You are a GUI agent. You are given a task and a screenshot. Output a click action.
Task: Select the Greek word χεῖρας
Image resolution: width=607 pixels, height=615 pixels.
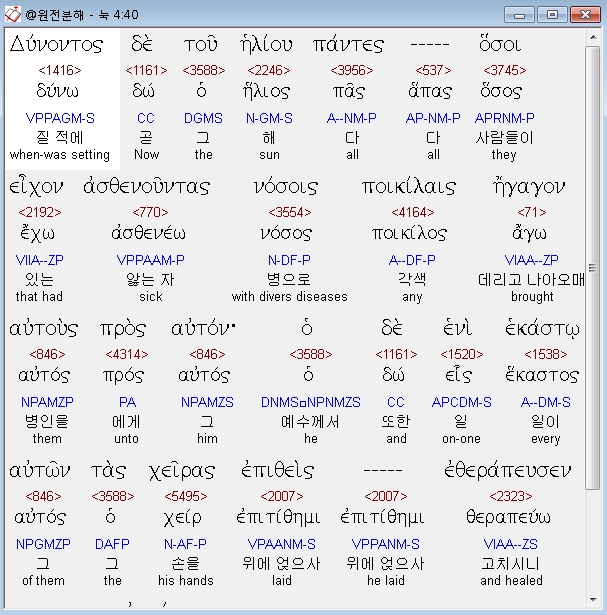pos(182,471)
